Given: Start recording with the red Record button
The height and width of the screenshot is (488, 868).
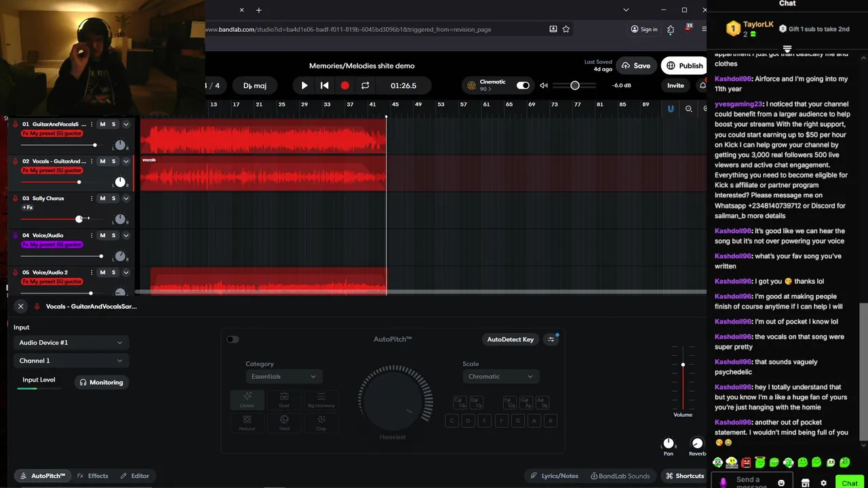Looking at the screenshot, I should coord(344,85).
